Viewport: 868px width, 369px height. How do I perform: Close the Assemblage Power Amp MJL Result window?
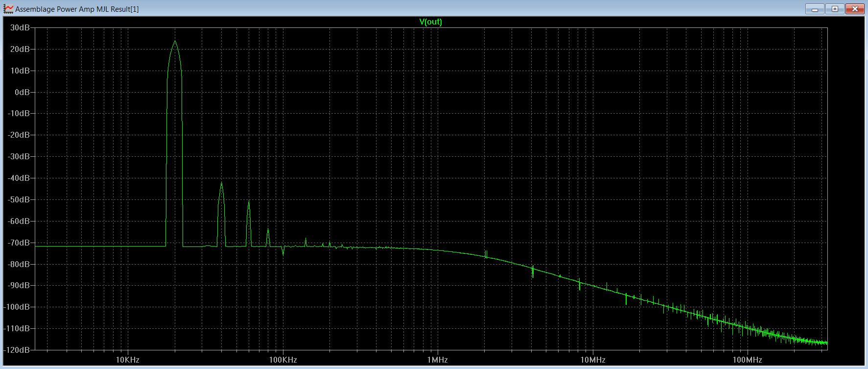pos(855,9)
